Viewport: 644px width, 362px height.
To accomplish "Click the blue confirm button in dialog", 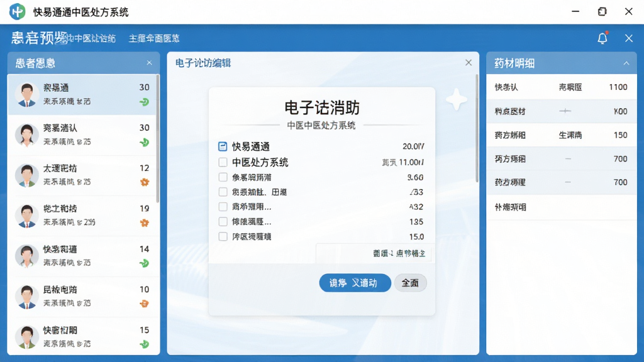I will coord(355,283).
